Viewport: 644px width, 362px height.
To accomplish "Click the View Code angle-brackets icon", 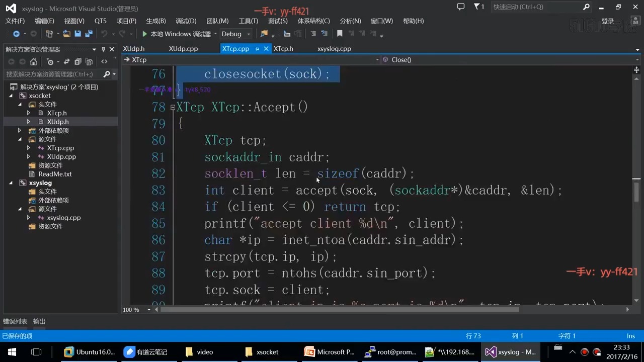I will point(104,62).
